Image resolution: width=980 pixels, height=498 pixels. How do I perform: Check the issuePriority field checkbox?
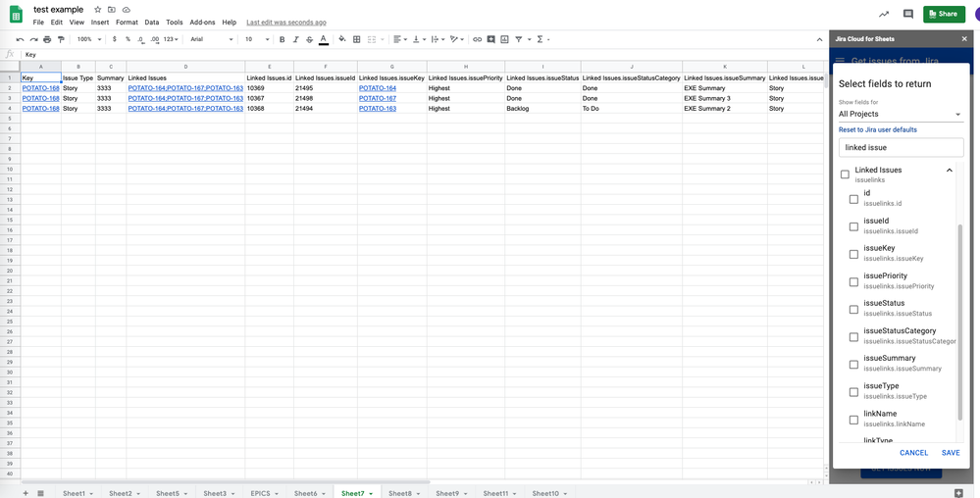853,281
